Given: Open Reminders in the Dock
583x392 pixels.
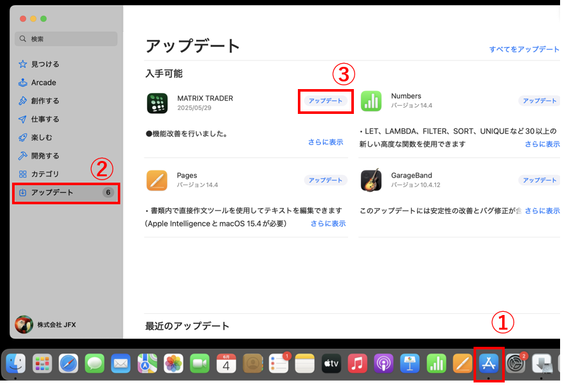Looking at the screenshot, I should pyautogui.click(x=279, y=363).
